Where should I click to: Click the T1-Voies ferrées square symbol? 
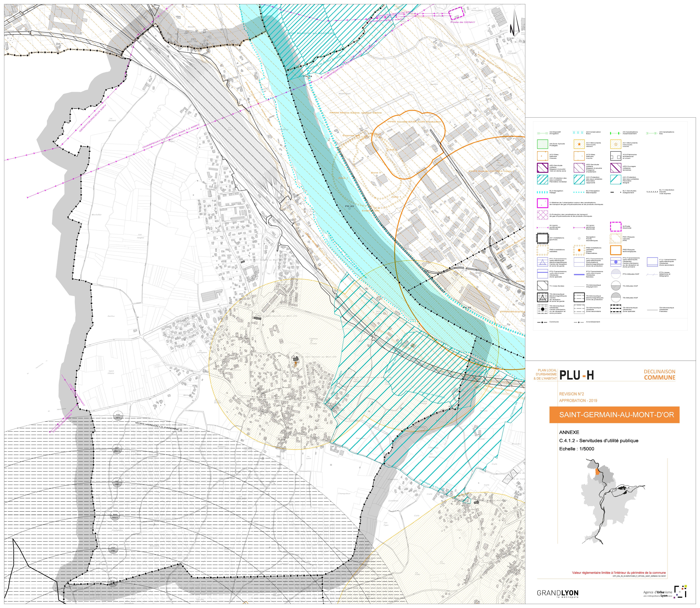tap(542, 286)
